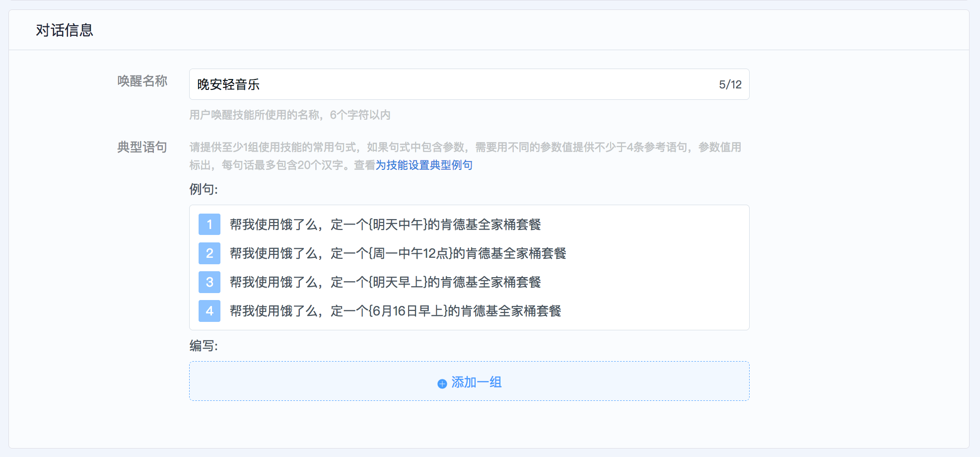Image resolution: width=980 pixels, height=457 pixels.
Task: Open the 为技能设置典型例句 link
Action: click(424, 165)
